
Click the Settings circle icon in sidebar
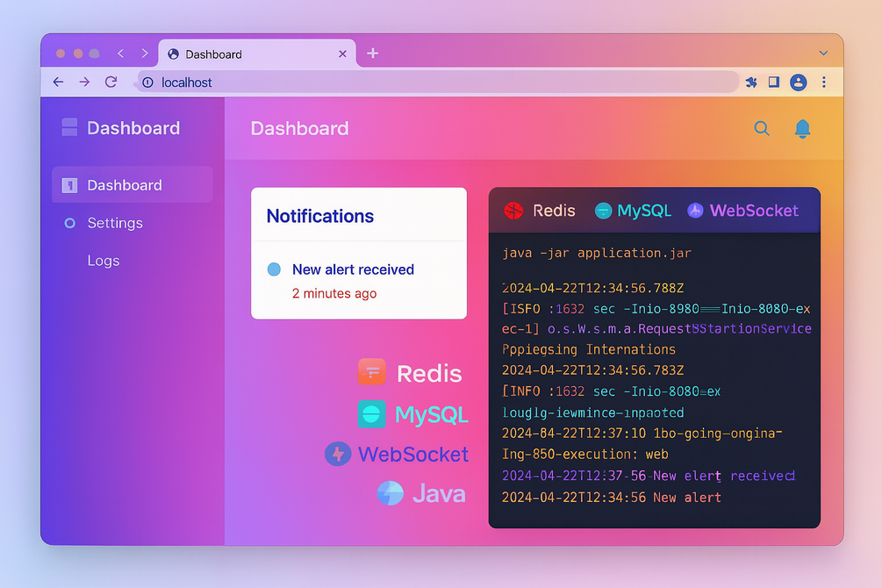tap(69, 224)
